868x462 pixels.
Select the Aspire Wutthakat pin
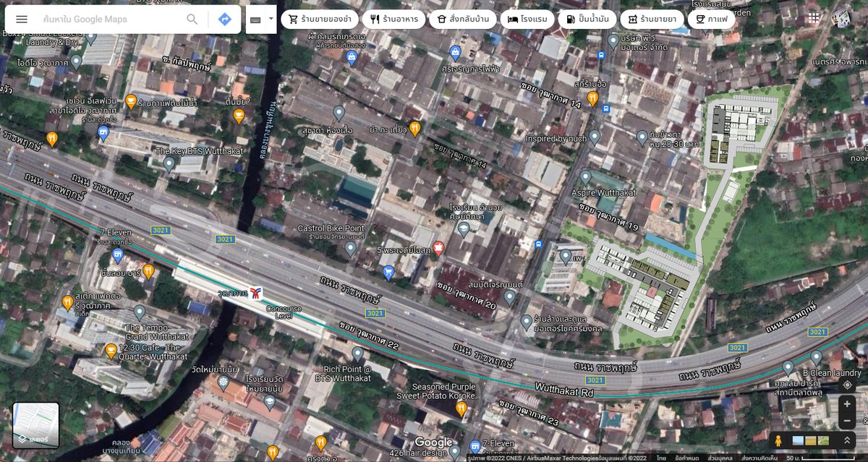point(586,177)
